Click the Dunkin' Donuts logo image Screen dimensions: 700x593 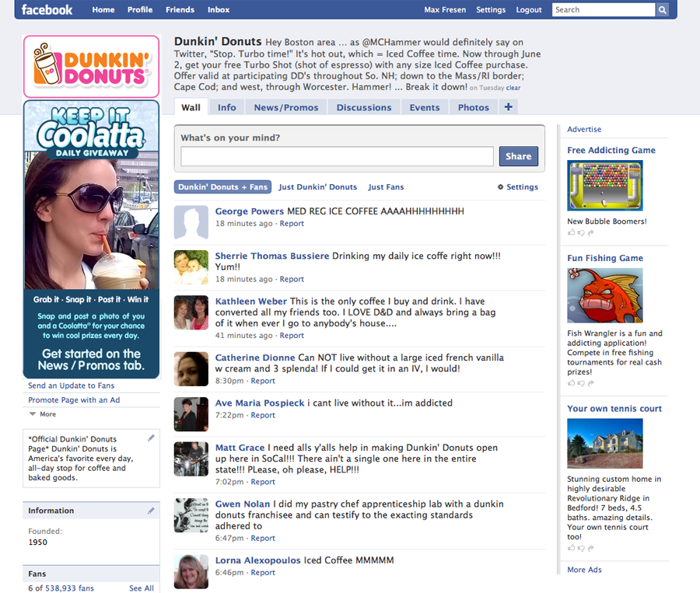91,67
